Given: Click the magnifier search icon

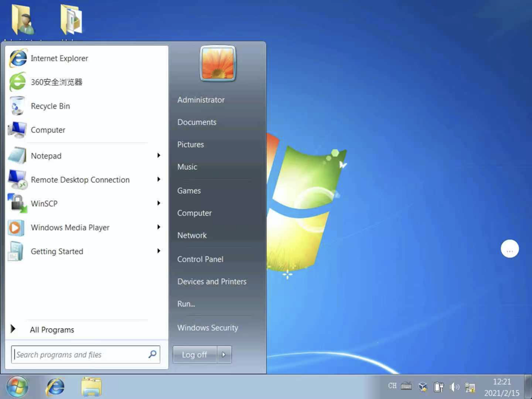Looking at the screenshot, I should click(153, 354).
